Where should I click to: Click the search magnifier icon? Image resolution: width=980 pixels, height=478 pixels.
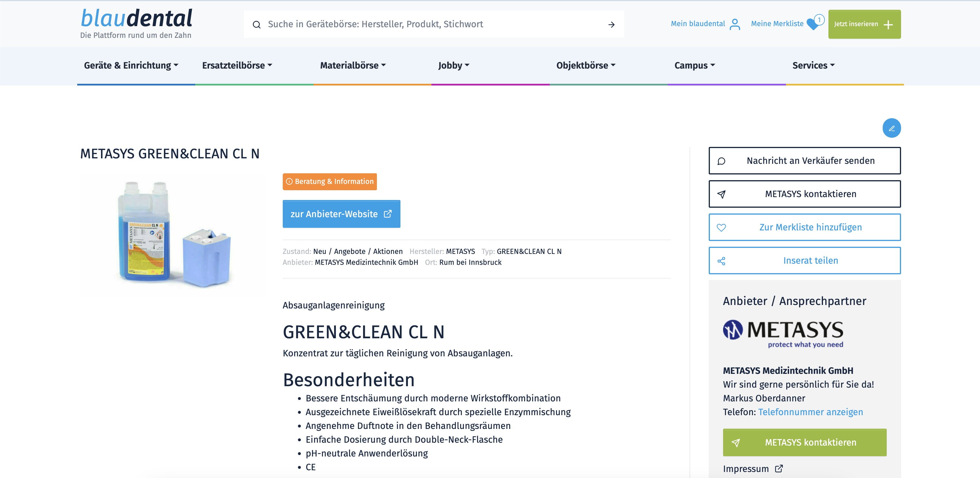(x=257, y=25)
